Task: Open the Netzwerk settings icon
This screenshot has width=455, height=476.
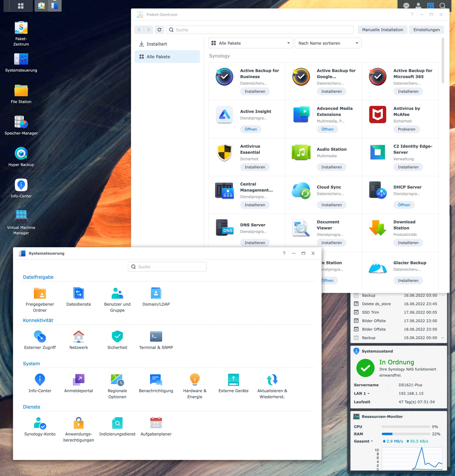Action: point(79,336)
